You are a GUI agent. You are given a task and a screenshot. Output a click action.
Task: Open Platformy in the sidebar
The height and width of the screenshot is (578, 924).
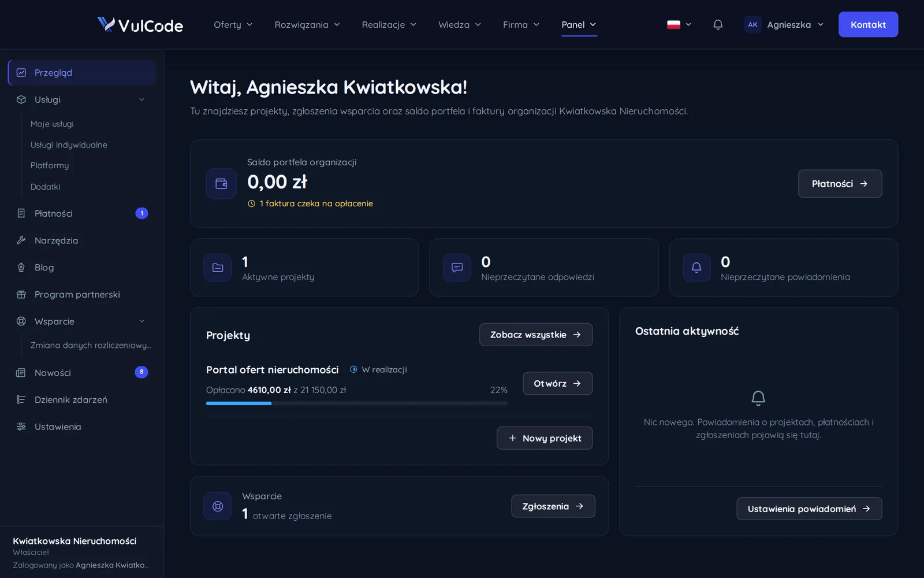(50, 165)
